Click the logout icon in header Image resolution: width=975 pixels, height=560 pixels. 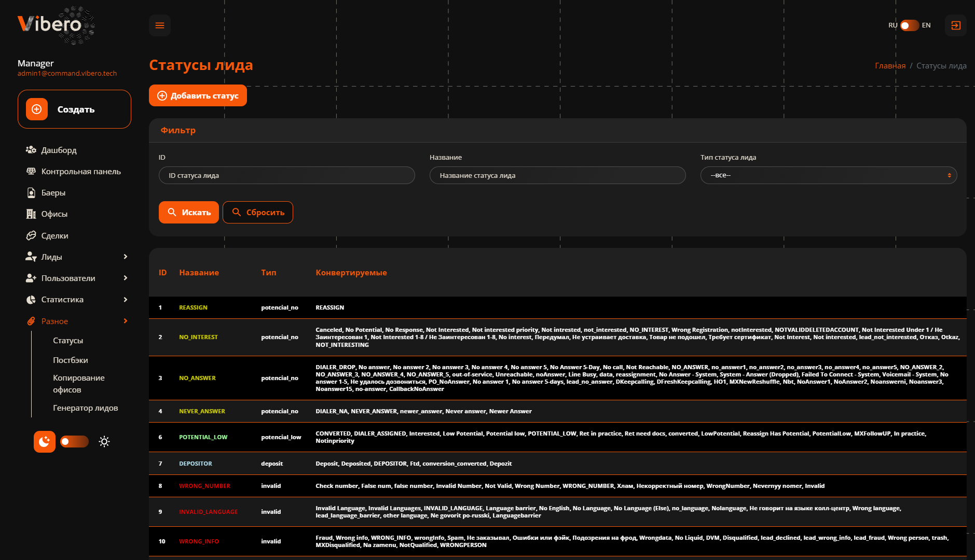(956, 25)
